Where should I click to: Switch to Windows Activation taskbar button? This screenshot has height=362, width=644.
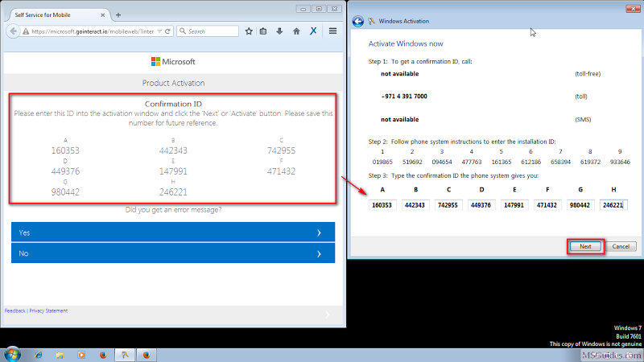(125, 355)
